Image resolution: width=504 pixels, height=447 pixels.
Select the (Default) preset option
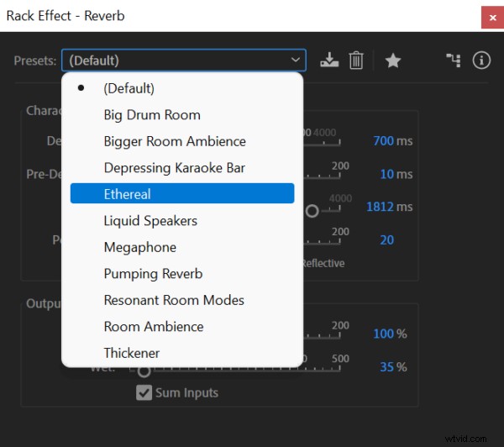129,88
